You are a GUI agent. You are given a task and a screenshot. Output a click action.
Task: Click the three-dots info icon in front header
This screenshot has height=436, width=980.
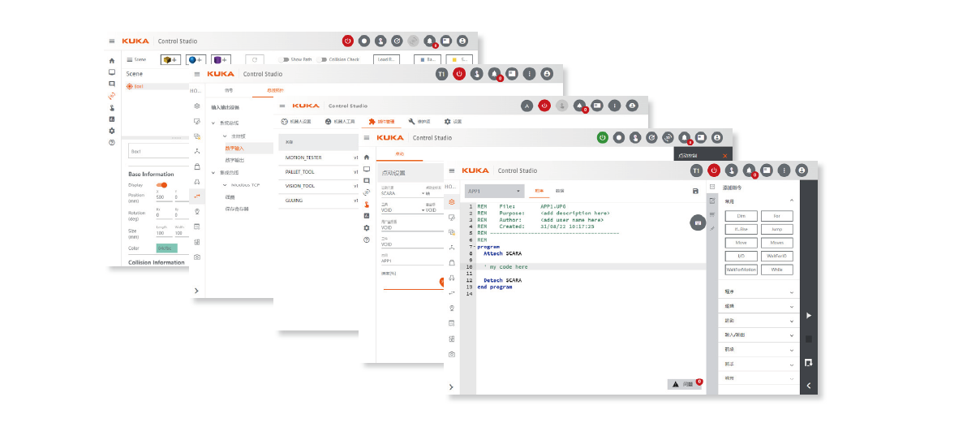point(784,171)
